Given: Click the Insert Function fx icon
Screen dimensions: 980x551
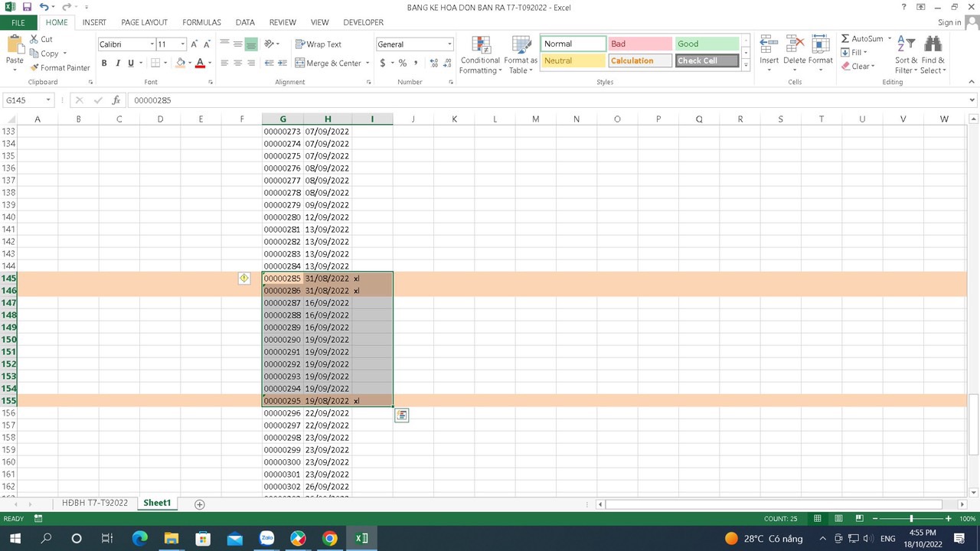Looking at the screenshot, I should pos(116,100).
